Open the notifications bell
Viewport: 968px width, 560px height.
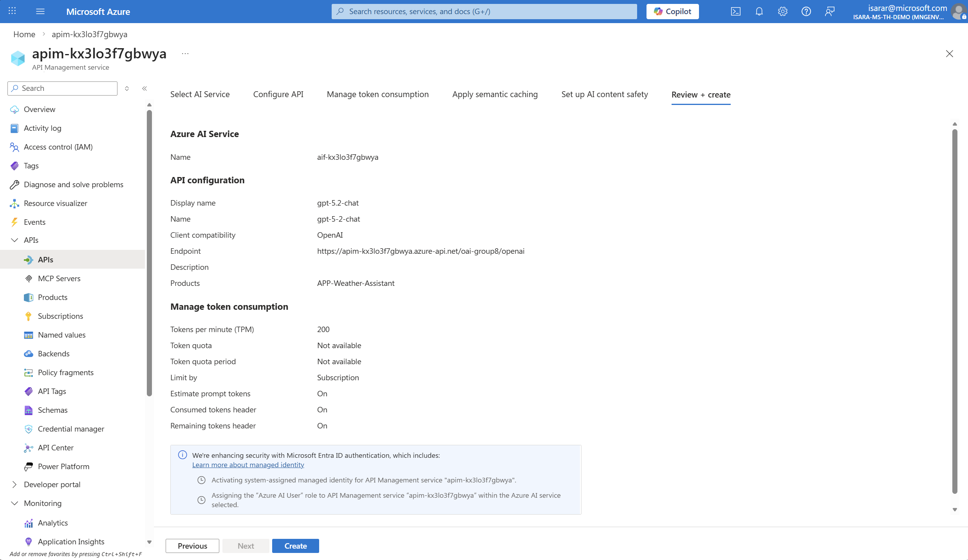click(x=759, y=11)
